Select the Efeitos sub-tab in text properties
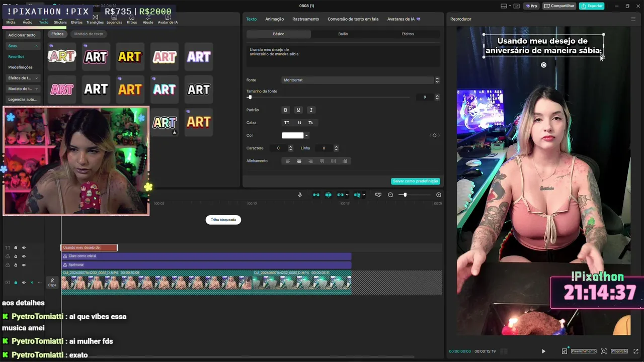The width and height of the screenshot is (644, 362). (x=408, y=34)
